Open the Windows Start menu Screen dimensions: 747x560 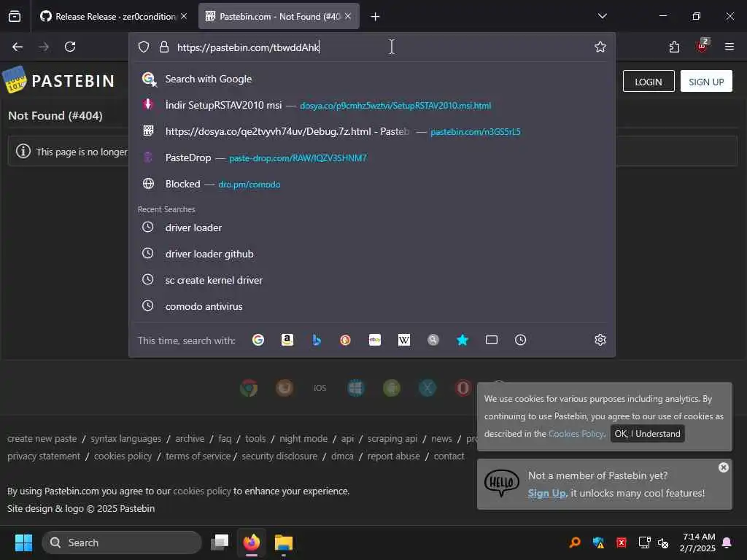(x=23, y=542)
